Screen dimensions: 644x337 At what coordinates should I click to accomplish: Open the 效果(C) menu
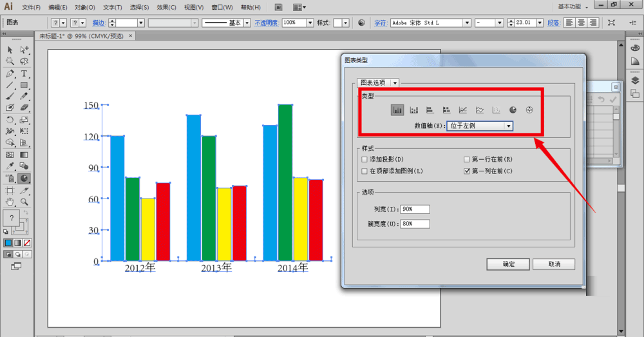[x=166, y=7]
